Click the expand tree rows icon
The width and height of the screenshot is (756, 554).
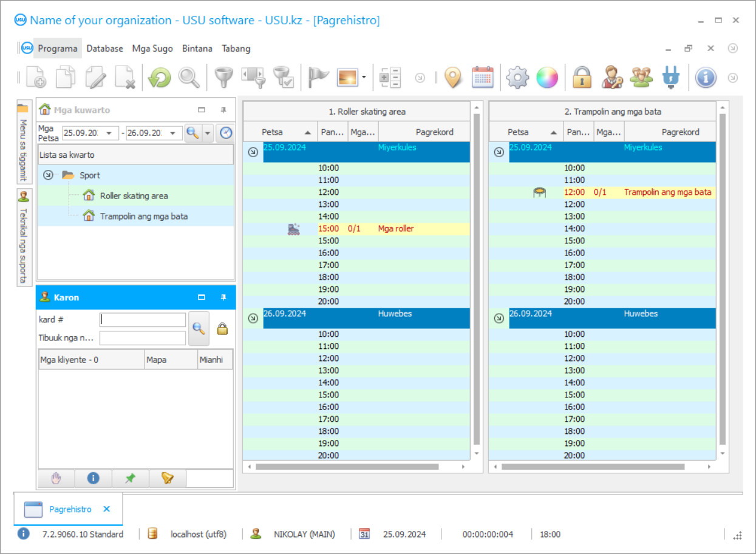click(390, 78)
